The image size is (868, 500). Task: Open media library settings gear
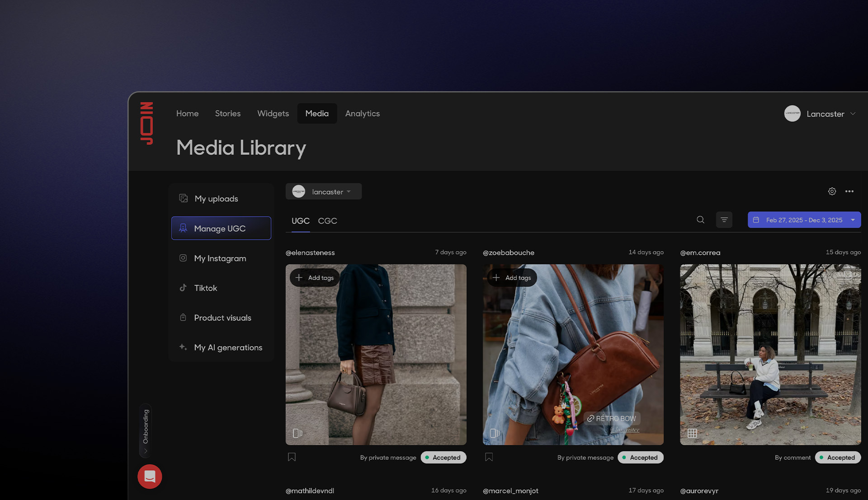[832, 192]
